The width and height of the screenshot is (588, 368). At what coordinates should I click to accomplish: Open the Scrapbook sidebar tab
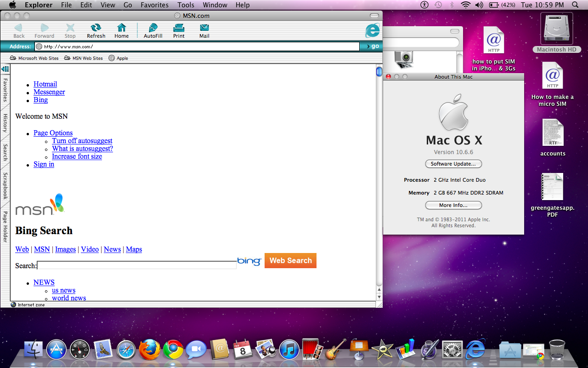[5, 185]
